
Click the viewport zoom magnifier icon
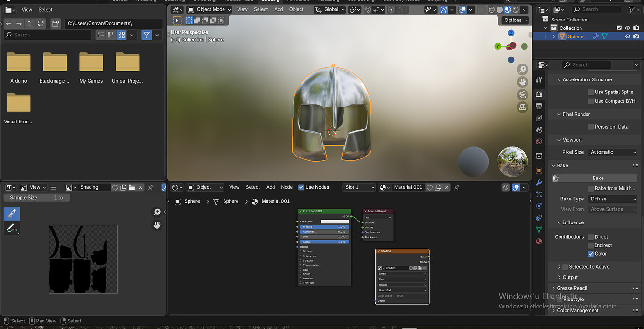(x=523, y=70)
